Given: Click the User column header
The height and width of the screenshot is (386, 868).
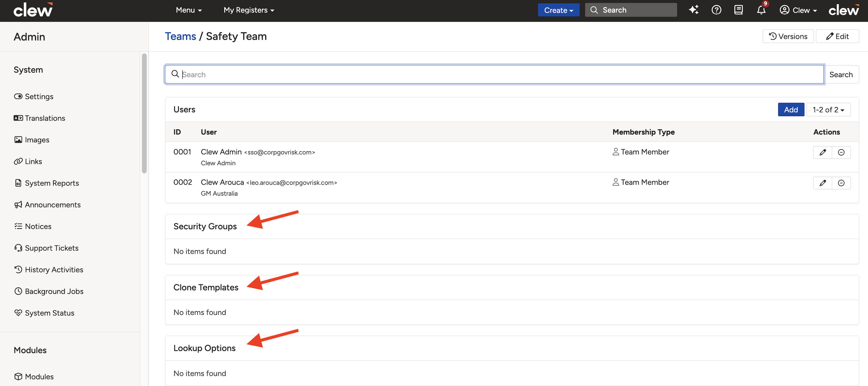Looking at the screenshot, I should pyautogui.click(x=208, y=132).
